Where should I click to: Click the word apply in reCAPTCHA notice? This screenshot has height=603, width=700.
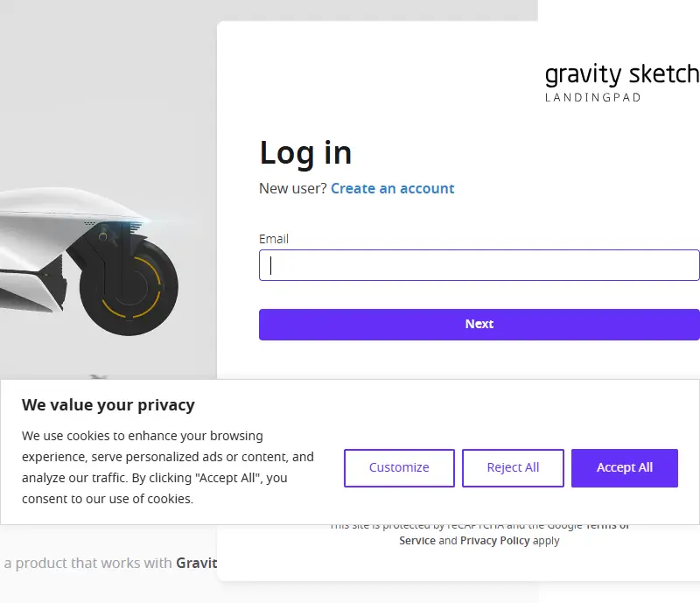546,541
